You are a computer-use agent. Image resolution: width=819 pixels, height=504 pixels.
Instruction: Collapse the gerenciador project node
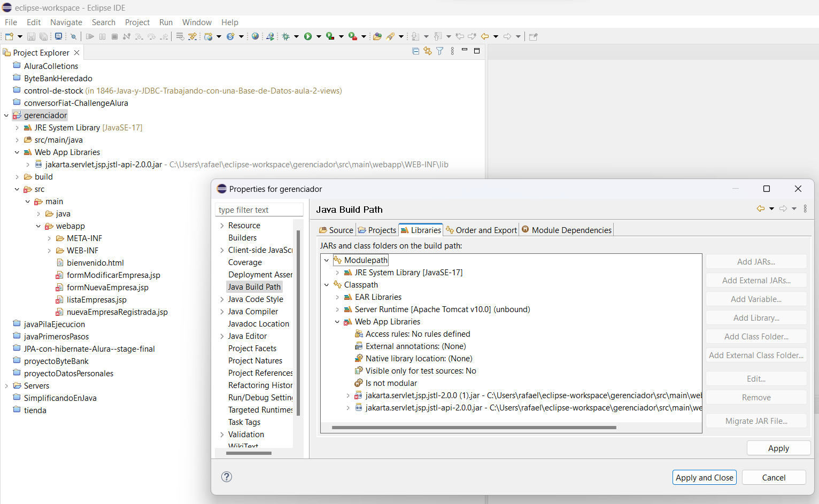[x=6, y=115]
